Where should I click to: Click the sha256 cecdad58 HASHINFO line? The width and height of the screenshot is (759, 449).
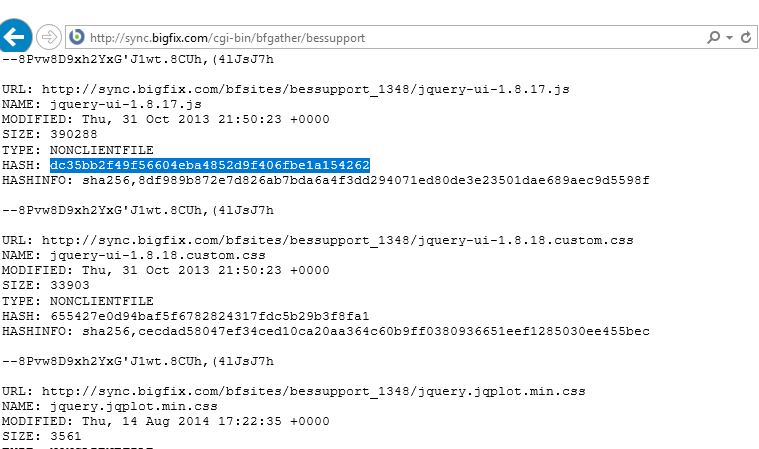pos(325,331)
